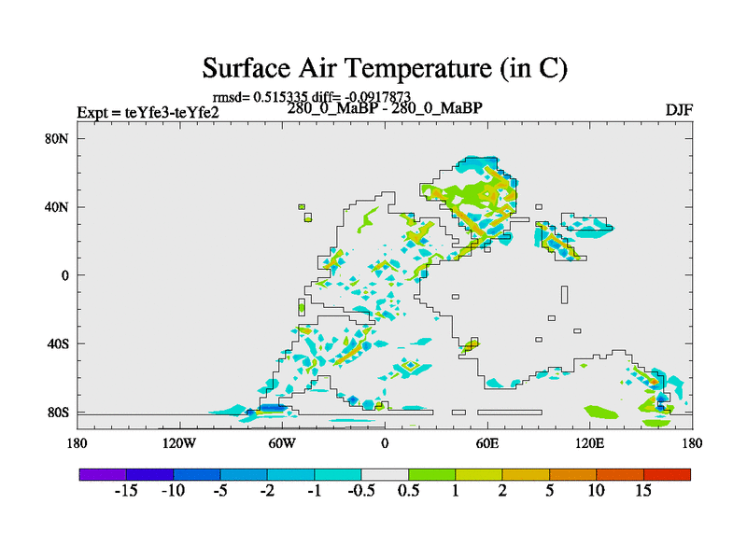The width and height of the screenshot is (747, 560).
Task: Select the 60E longitude axis label
Action: coord(487,441)
